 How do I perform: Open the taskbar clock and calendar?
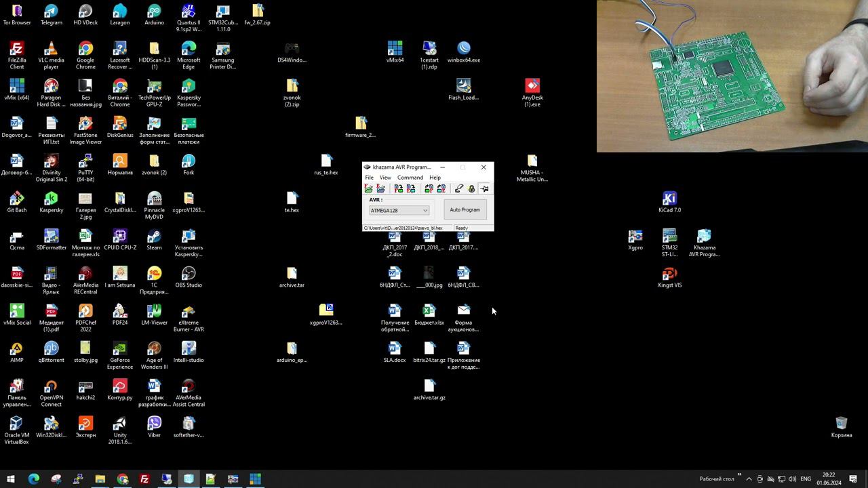829,479
